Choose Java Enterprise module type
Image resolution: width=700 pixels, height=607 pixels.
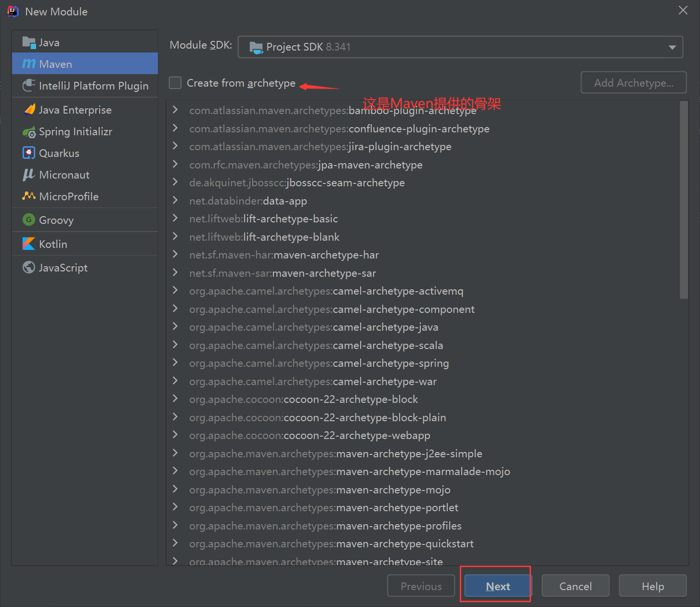tap(85, 110)
